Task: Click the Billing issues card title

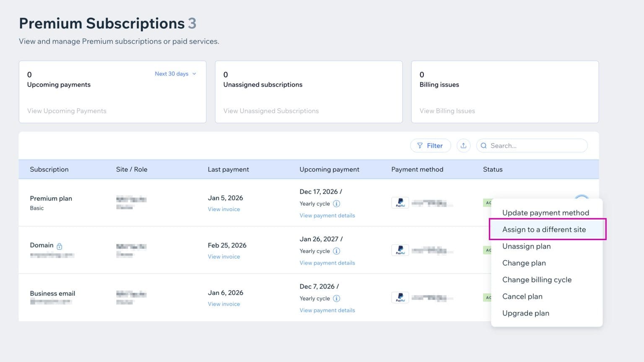Action: 439,85
